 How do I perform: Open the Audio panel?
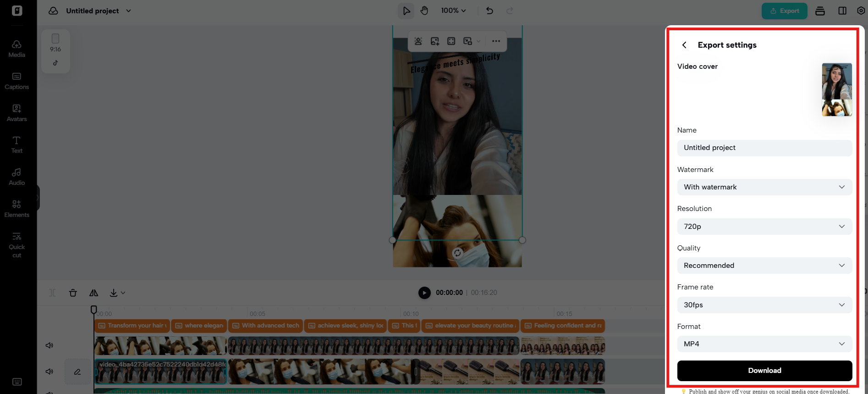point(17,177)
